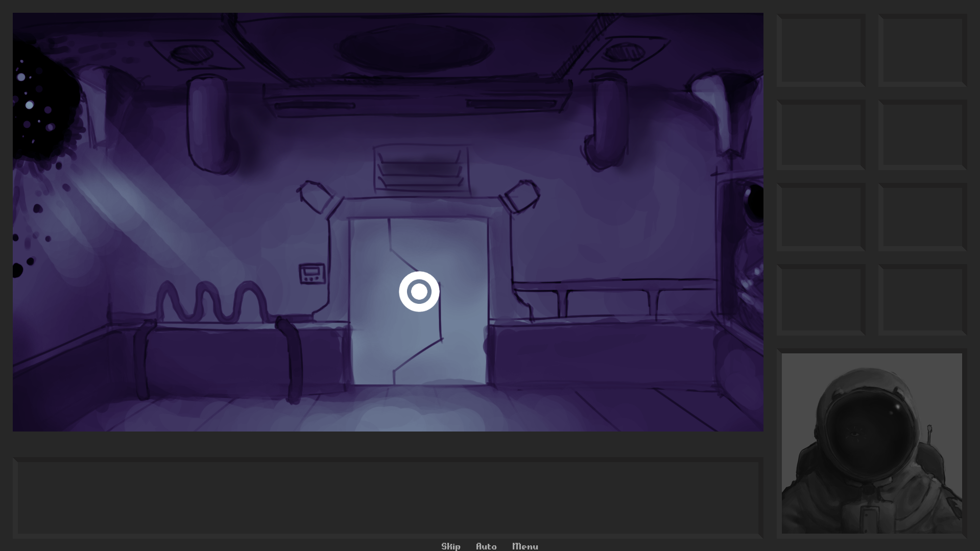Select the astronaut portrait
This screenshot has width=980, height=551.
click(x=872, y=443)
